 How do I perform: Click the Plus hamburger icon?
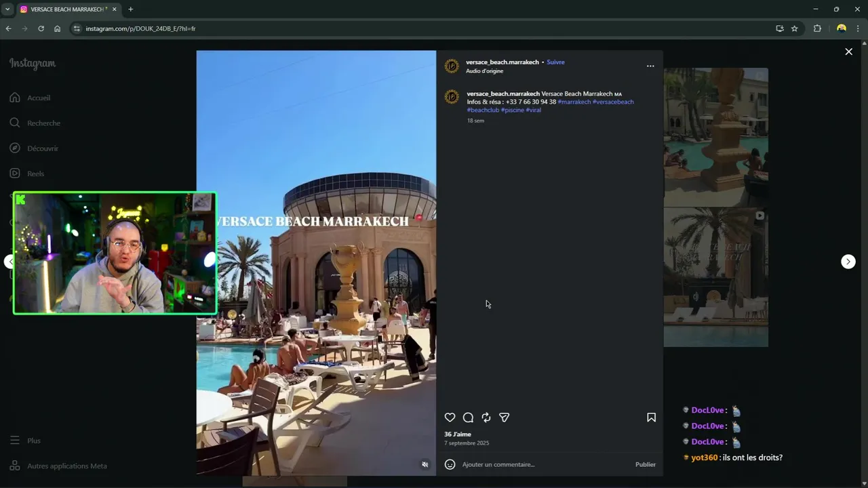coord(15,441)
